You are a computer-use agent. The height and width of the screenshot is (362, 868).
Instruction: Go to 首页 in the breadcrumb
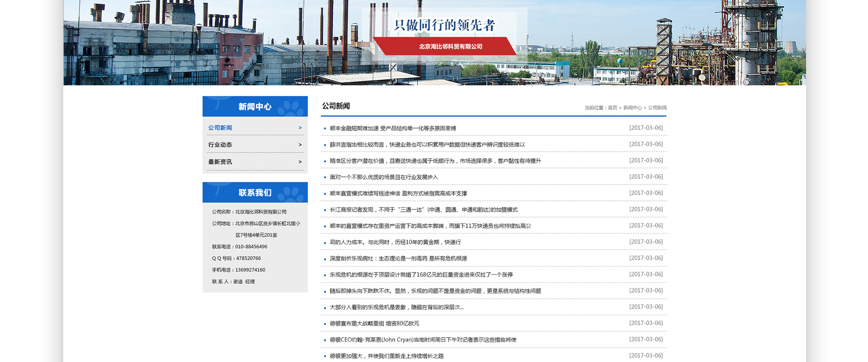coord(612,108)
